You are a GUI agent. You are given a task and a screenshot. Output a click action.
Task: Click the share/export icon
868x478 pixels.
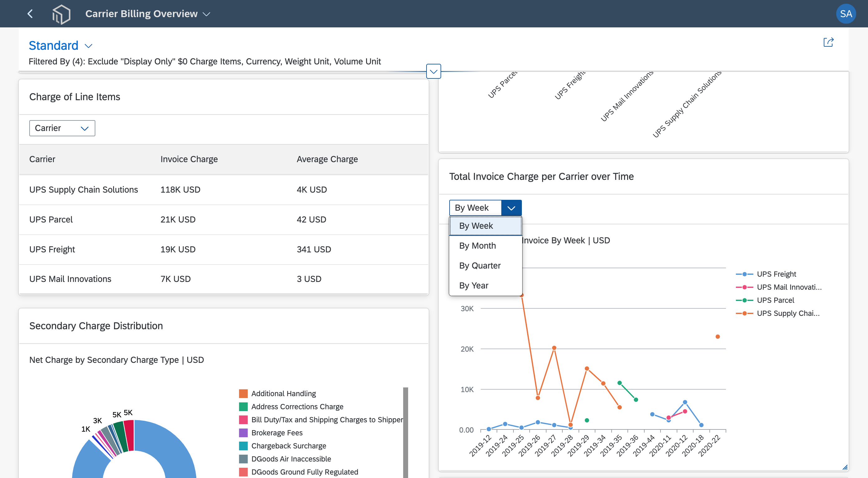pos(828,42)
